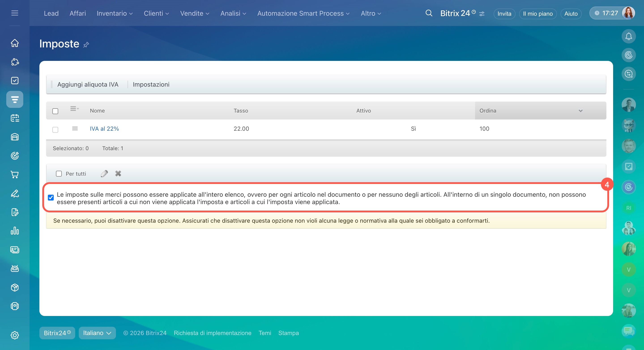Image resolution: width=644 pixels, height=350 pixels.
Task: Expand the Ordina column chevron
Action: tap(580, 111)
